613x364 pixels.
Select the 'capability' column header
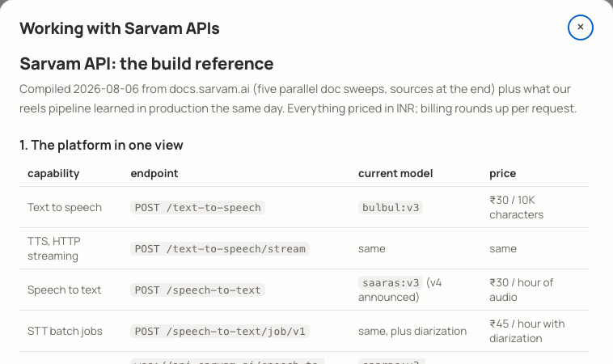click(53, 173)
